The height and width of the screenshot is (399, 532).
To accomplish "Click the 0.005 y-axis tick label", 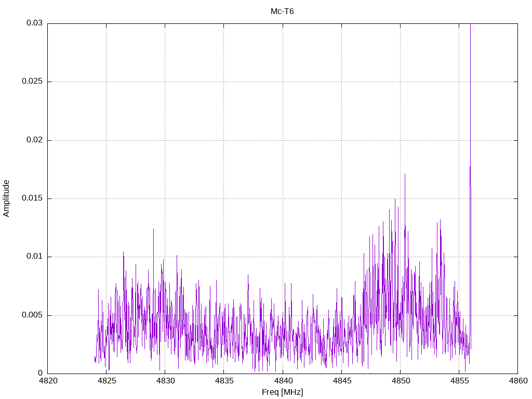I will (32, 315).
